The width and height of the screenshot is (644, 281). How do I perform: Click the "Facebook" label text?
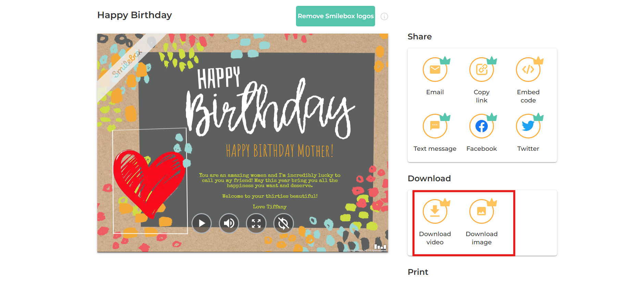(482, 149)
